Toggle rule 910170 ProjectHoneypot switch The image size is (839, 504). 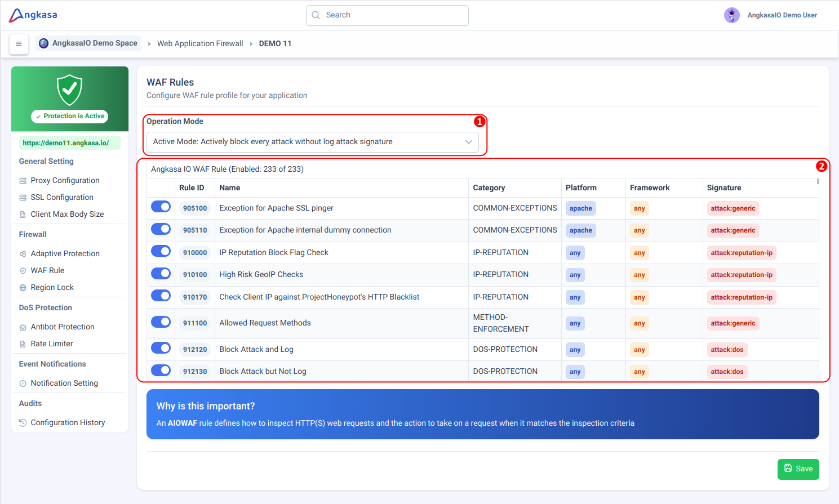point(161,296)
